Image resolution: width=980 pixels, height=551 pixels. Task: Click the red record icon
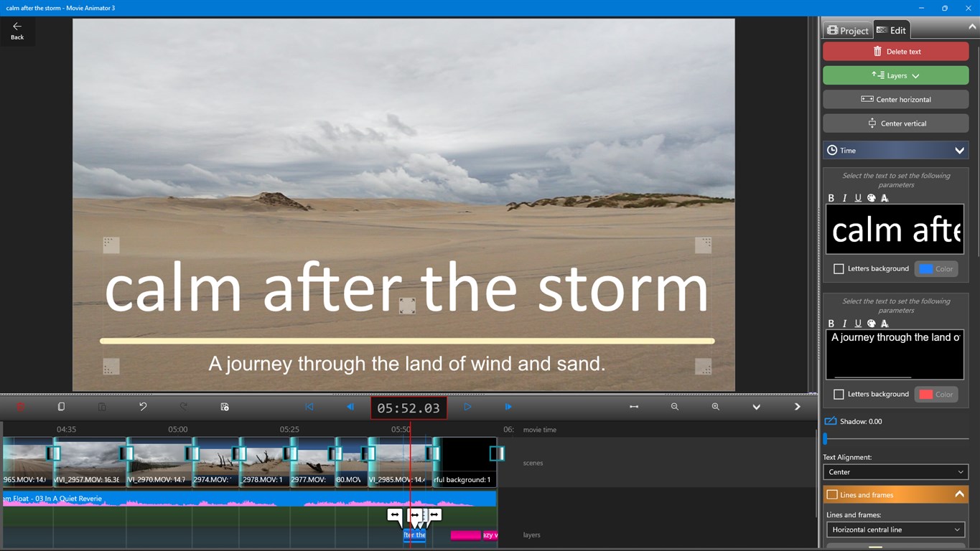pos(20,407)
